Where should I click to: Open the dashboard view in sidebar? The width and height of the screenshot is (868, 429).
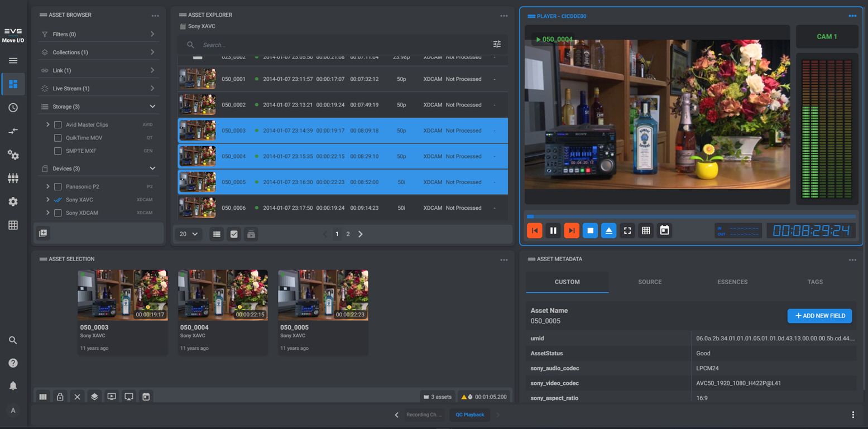click(13, 84)
